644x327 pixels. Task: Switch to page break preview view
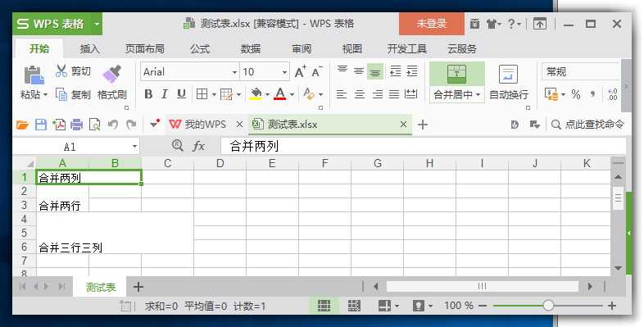click(x=354, y=306)
